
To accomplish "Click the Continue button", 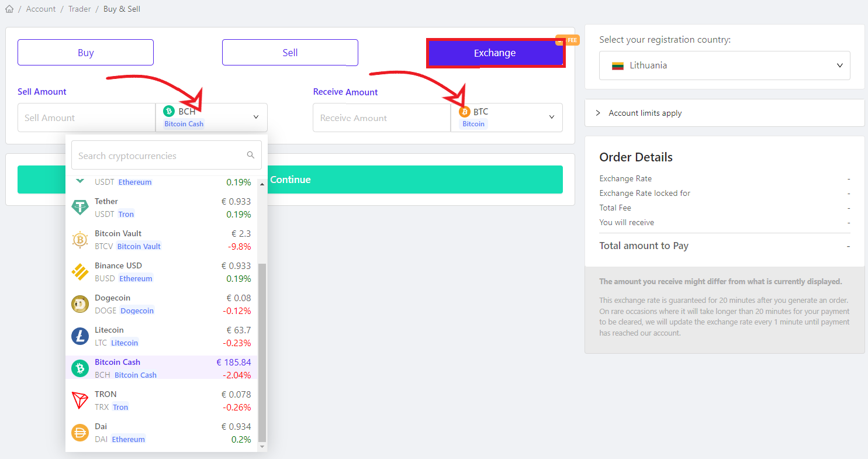I will pyautogui.click(x=290, y=180).
